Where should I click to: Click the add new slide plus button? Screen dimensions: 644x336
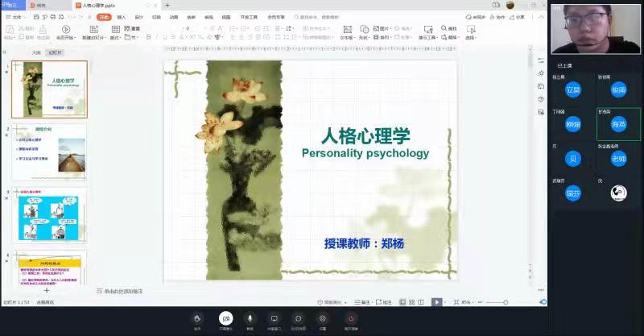pyautogui.click(x=46, y=290)
